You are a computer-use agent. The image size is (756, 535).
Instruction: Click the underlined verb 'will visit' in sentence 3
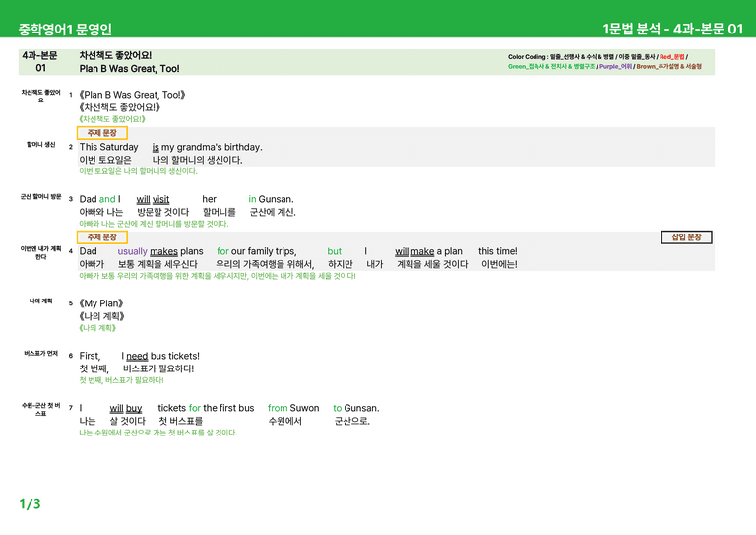pos(153,199)
